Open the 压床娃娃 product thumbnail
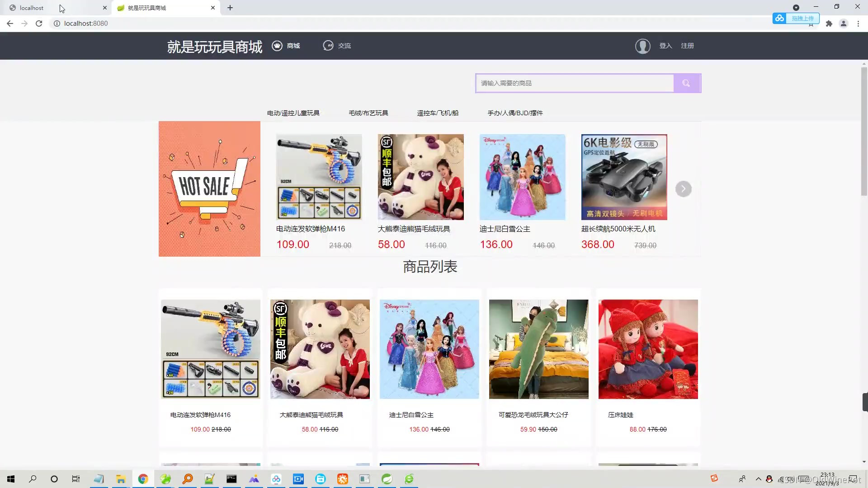This screenshot has width=868, height=488. (x=648, y=349)
